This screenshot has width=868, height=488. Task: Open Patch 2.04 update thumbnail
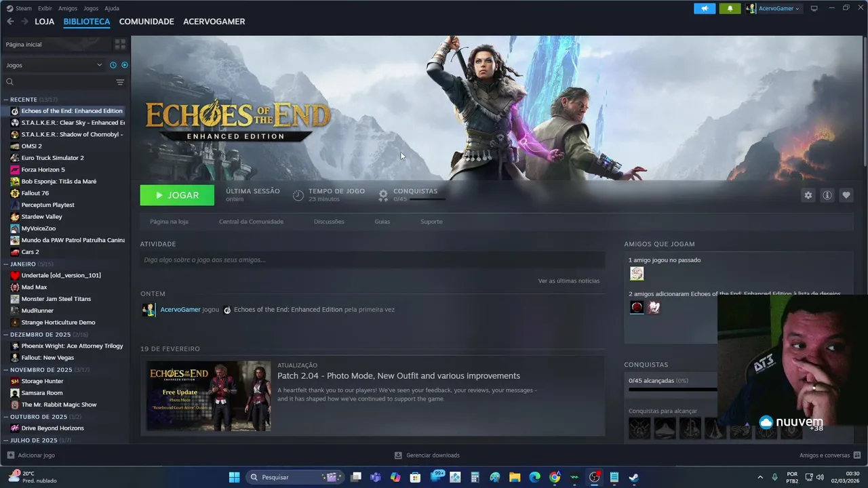point(209,396)
